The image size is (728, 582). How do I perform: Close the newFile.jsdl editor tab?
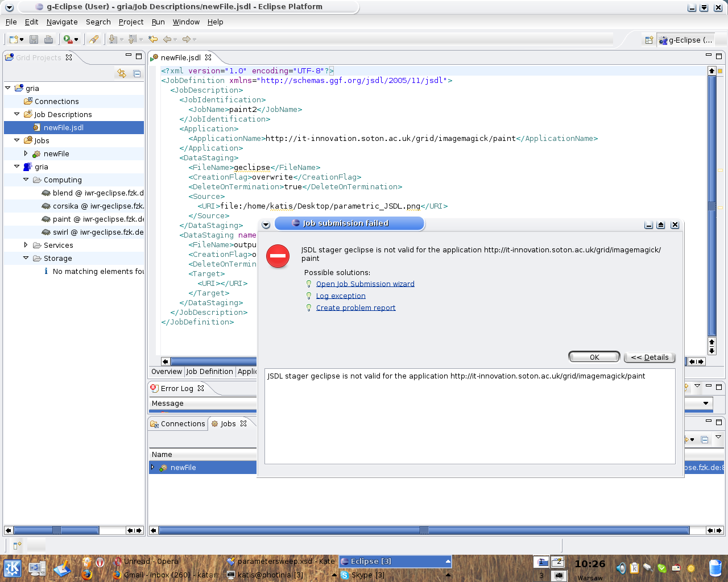(208, 57)
